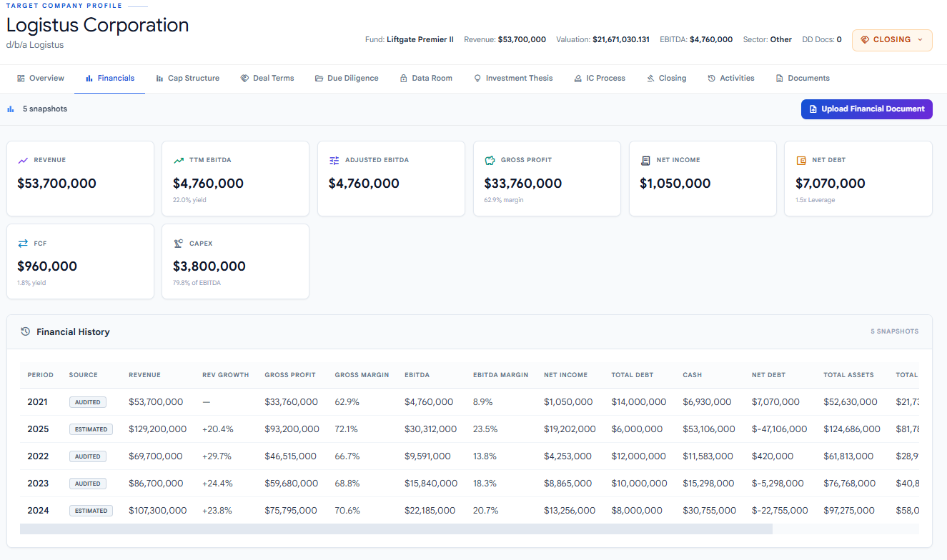This screenshot has width=947, height=560.
Task: Click the FCF card value $960,000
Action: [47, 266]
